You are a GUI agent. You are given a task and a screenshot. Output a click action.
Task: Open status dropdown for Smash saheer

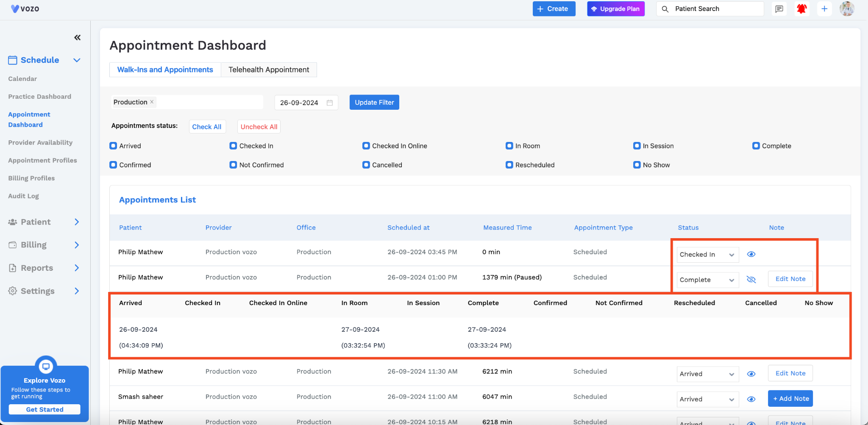click(x=708, y=400)
